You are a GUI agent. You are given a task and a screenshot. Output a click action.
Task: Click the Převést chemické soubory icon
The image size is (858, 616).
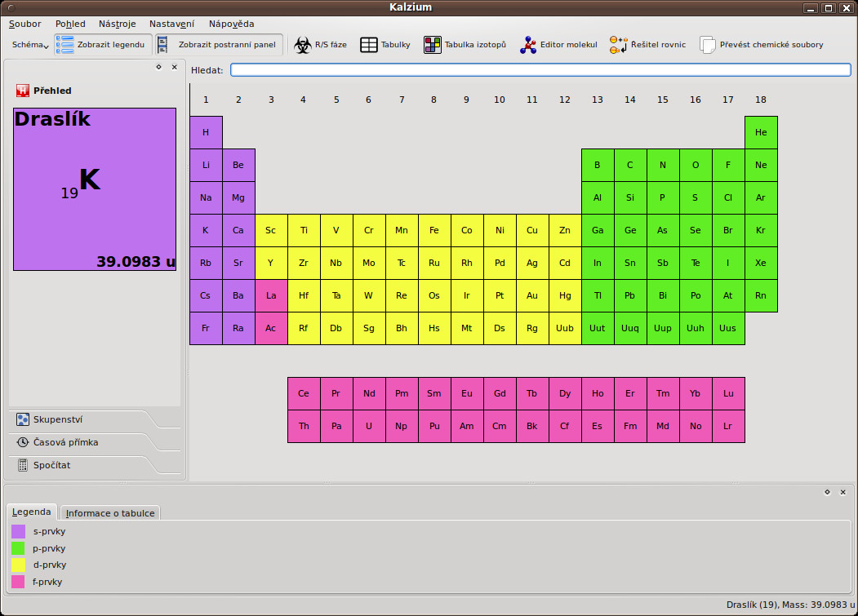click(x=708, y=45)
